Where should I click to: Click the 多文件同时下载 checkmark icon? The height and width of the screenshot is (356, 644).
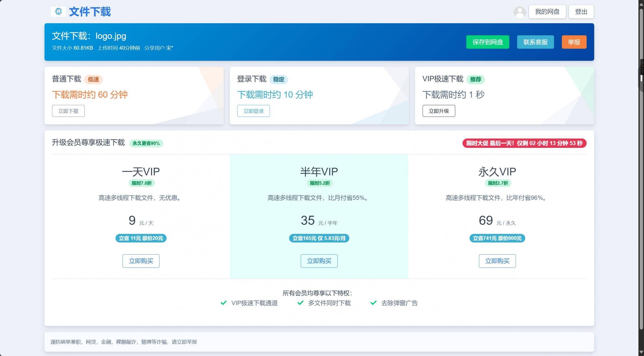coord(300,303)
